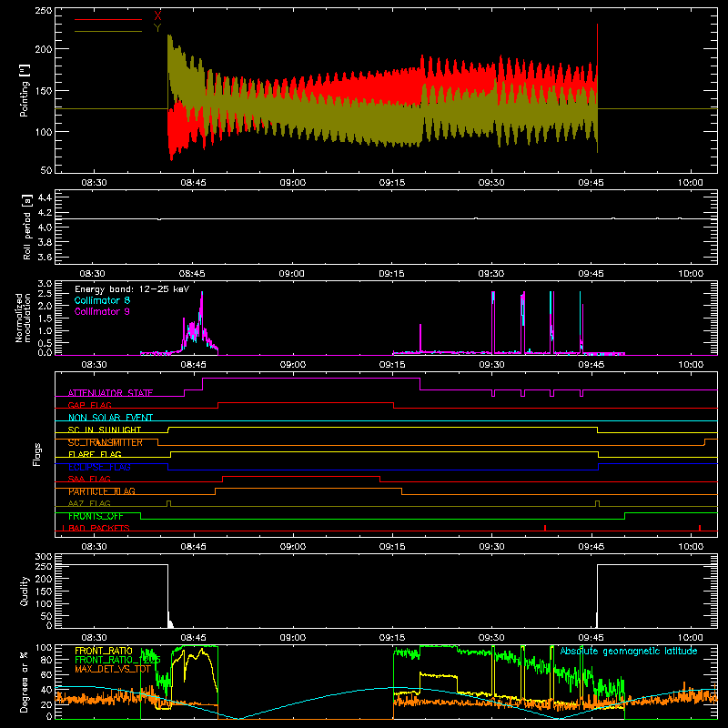Click the olive Y legend line sample
Image resolution: width=728 pixels, height=728 pixels.
tap(107, 31)
